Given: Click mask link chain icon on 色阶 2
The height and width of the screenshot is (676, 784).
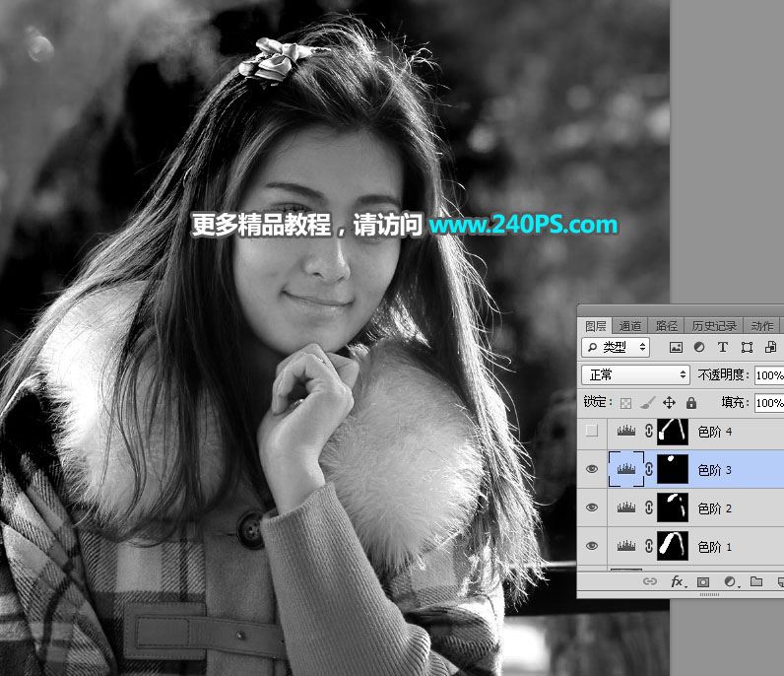Looking at the screenshot, I should (649, 507).
